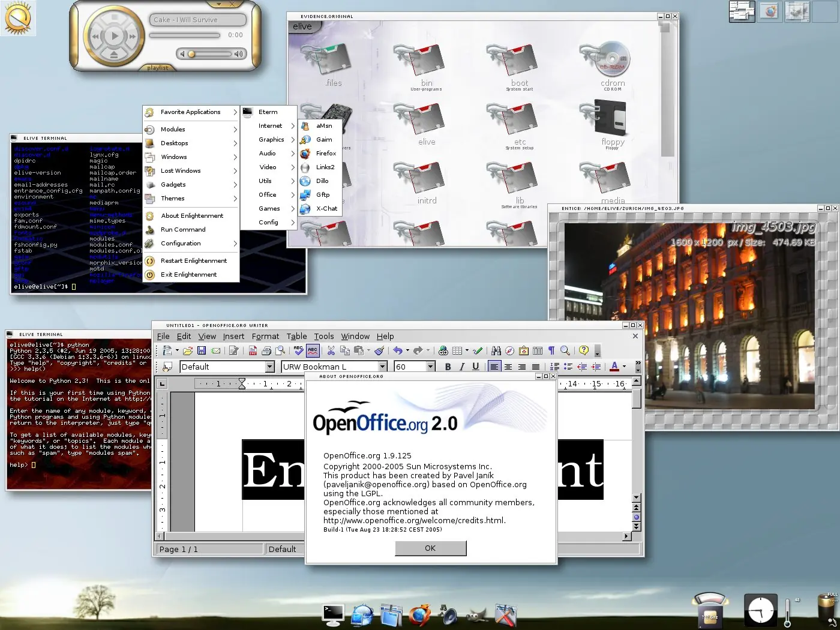The image size is (840, 630).
Task: Export directly as PDF in Writer
Action: click(x=253, y=350)
